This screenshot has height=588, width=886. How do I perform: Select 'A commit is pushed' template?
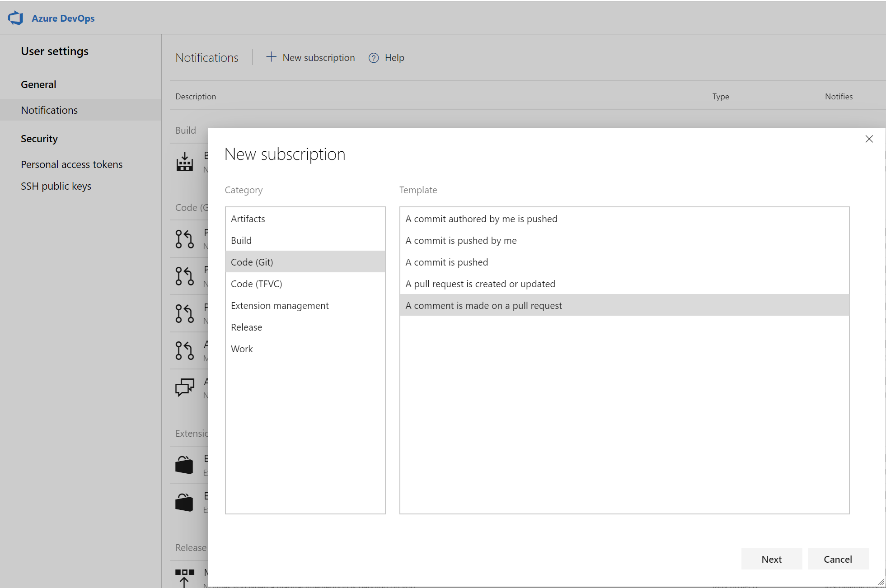(446, 262)
